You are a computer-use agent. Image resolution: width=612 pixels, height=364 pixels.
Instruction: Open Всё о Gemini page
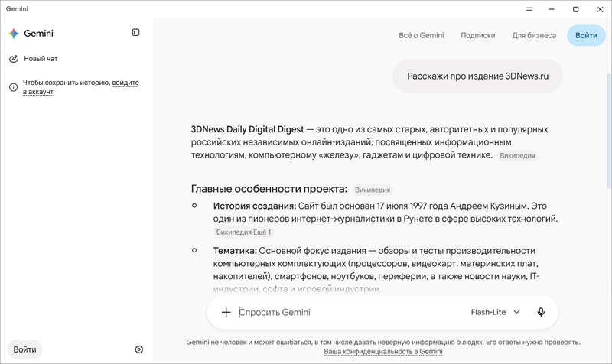coord(422,35)
